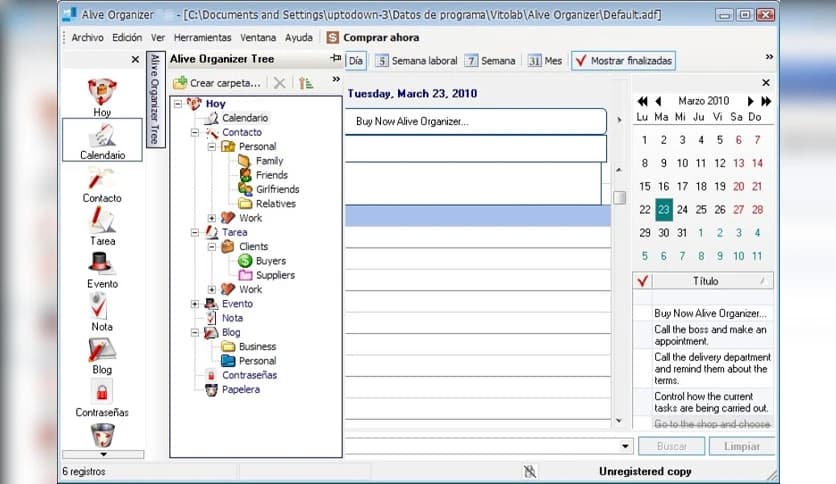
Task: Close the shortcut sidebar panel
Action: point(135,60)
